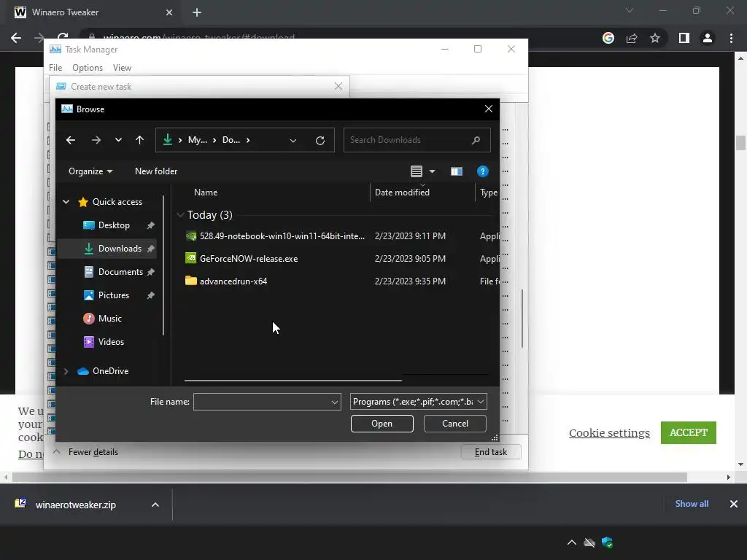This screenshot has width=747, height=560.
Task: Change view layout icon in Browse dialog
Action: [x=417, y=171]
